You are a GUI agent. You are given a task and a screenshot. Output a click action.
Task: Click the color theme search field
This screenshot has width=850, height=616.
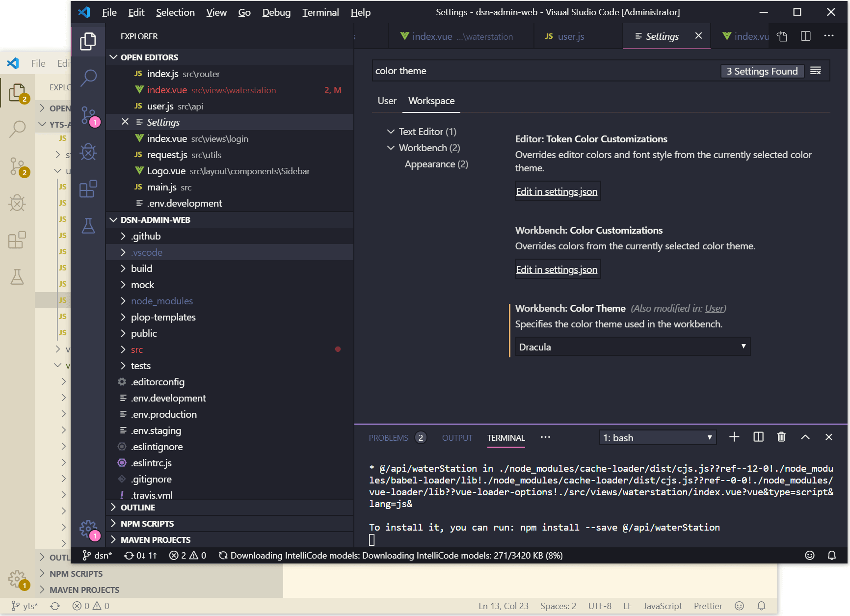[x=491, y=71]
